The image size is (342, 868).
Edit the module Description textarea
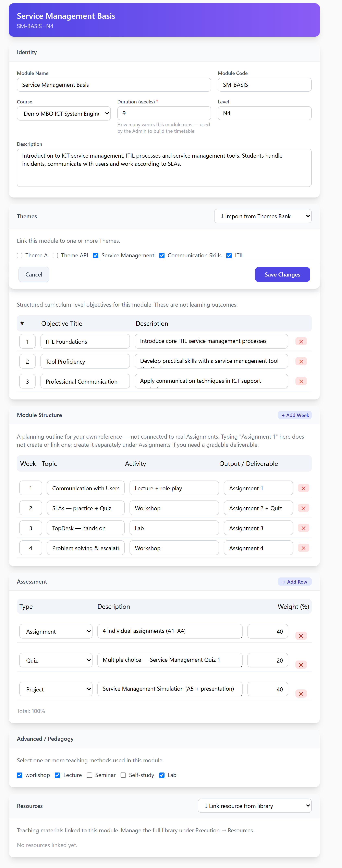pyautogui.click(x=164, y=168)
